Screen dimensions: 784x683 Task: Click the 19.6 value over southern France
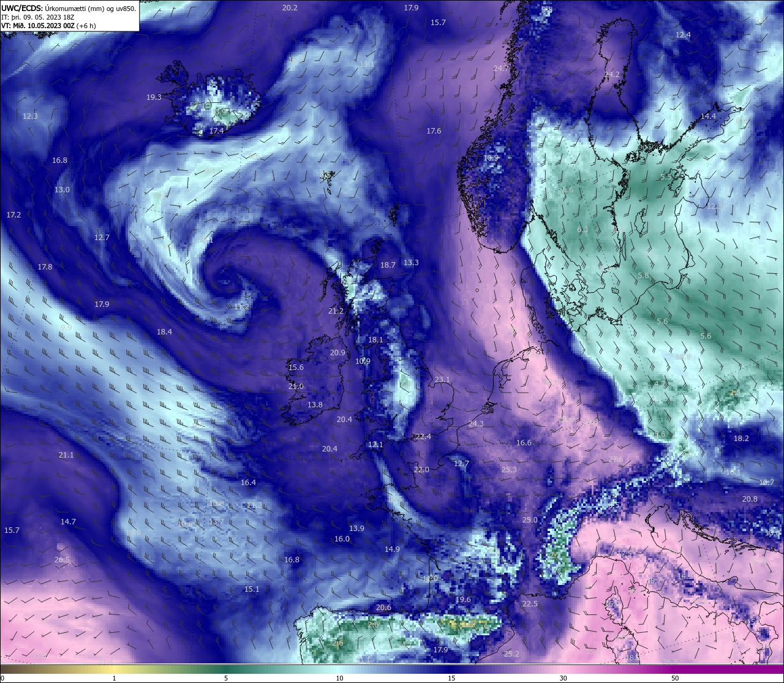tap(463, 600)
